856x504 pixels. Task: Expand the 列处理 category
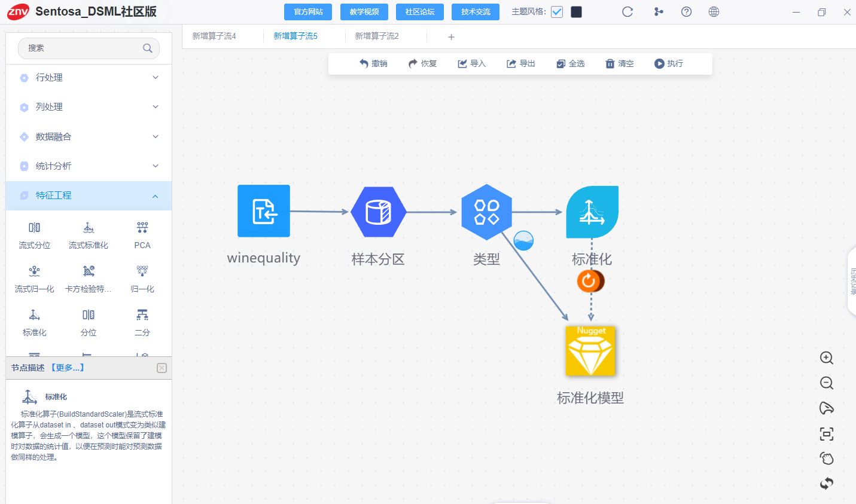tap(89, 107)
